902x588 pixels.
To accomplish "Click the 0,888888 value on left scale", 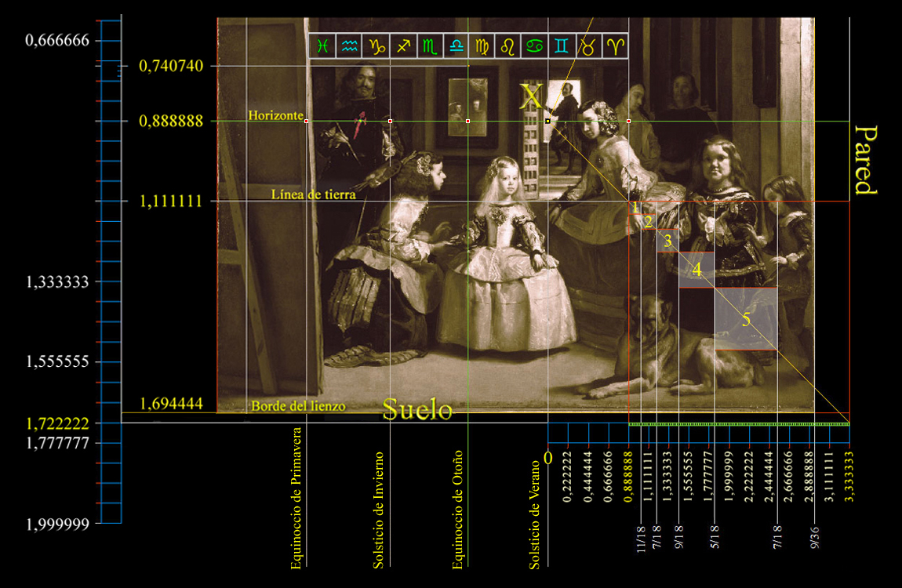I will 171,122.
